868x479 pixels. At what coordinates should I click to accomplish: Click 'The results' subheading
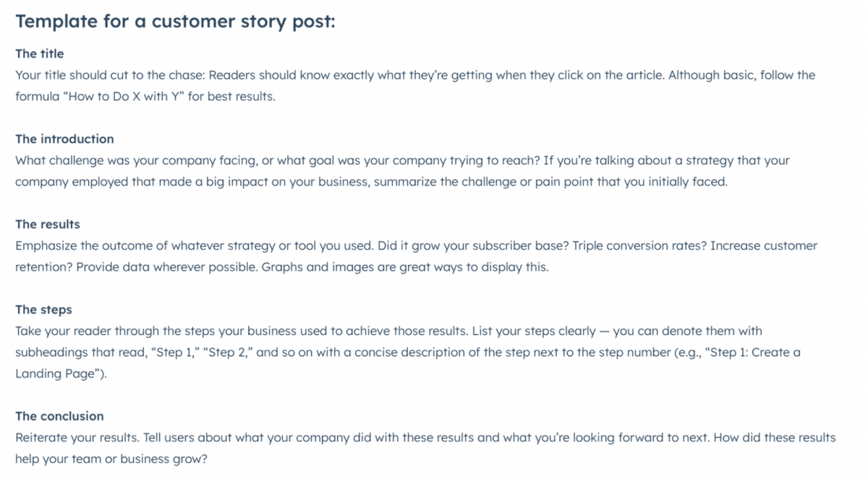pyautogui.click(x=48, y=224)
